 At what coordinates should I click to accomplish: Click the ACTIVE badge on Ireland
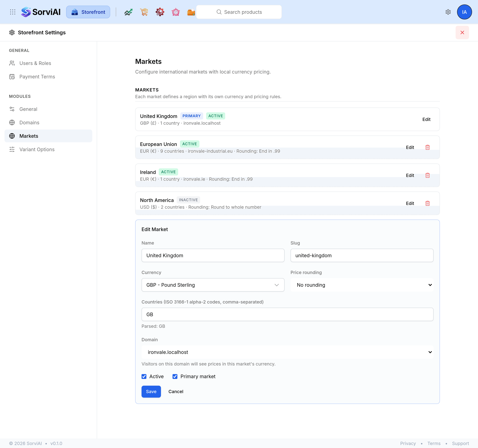168,172
